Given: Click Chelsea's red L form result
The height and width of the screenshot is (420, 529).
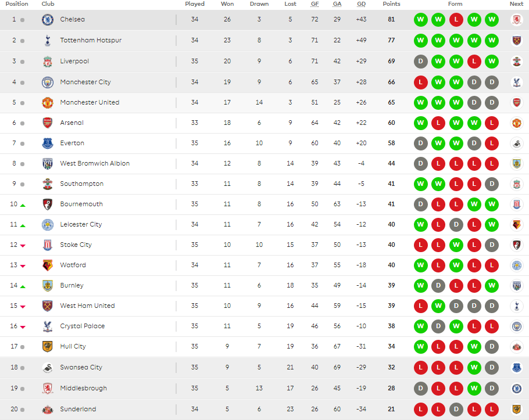Looking at the screenshot, I should pyautogui.click(x=456, y=20).
